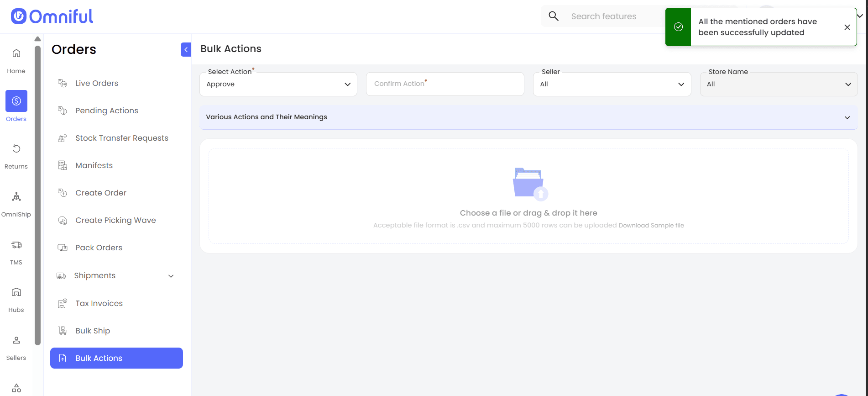Go to Pending Actions
868x396 pixels.
pos(107,111)
